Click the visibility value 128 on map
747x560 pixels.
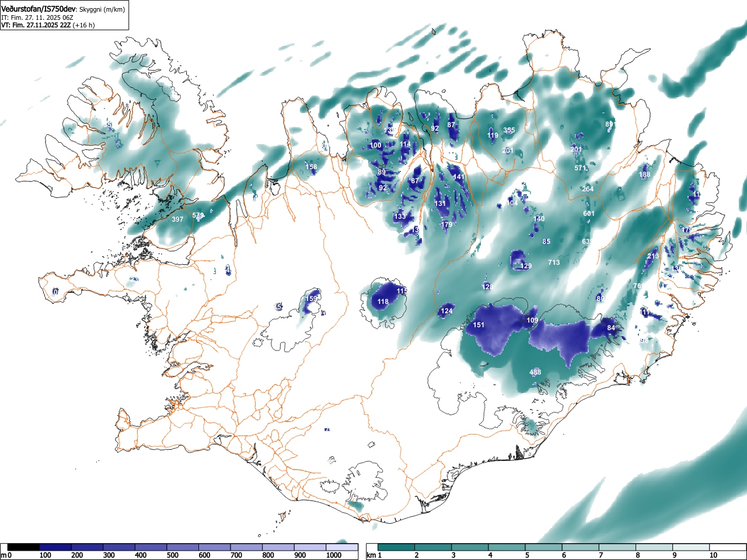[488, 287]
